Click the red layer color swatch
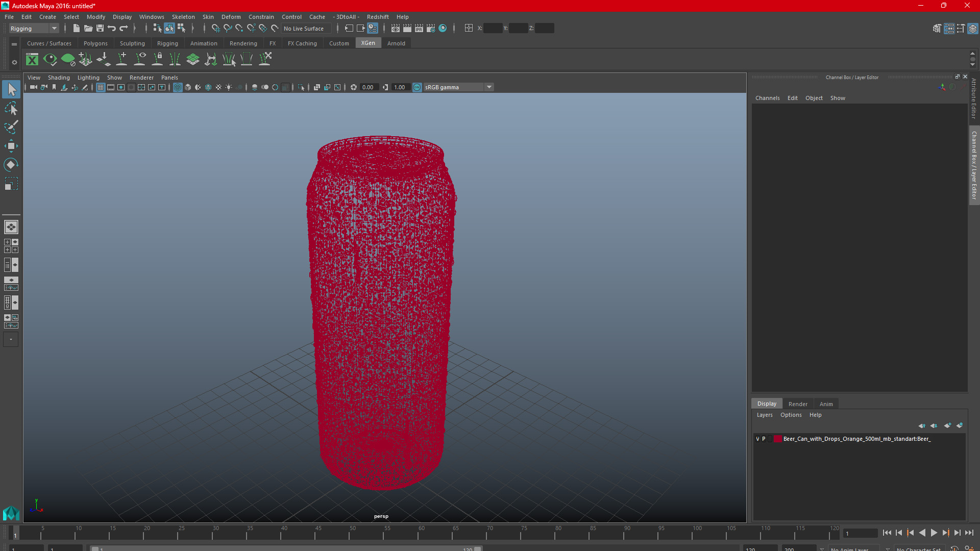This screenshot has width=980, height=551. 777,439
